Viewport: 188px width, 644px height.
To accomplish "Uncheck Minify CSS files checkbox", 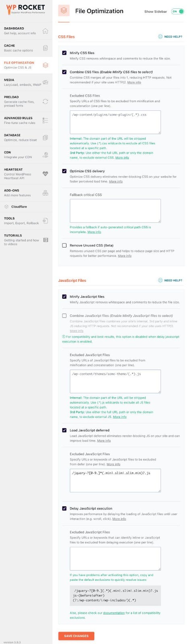I will pyautogui.click(x=64, y=53).
